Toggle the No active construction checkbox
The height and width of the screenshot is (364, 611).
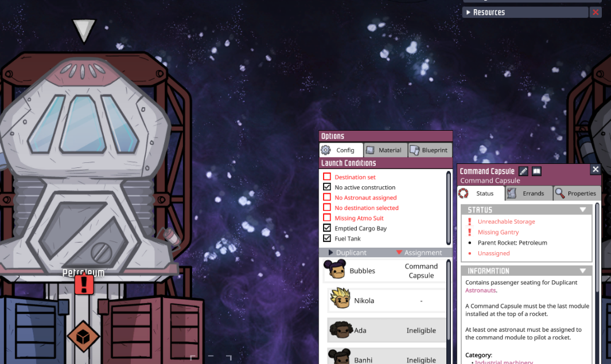(327, 187)
